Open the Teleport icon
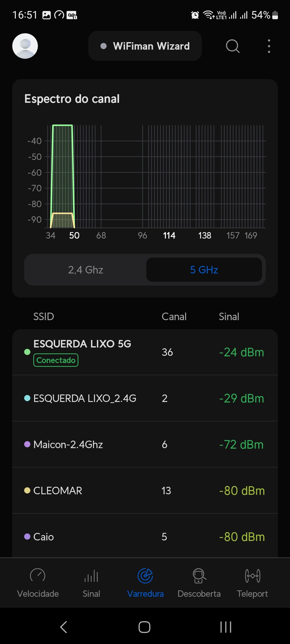Image resolution: width=290 pixels, height=644 pixels. 252,576
